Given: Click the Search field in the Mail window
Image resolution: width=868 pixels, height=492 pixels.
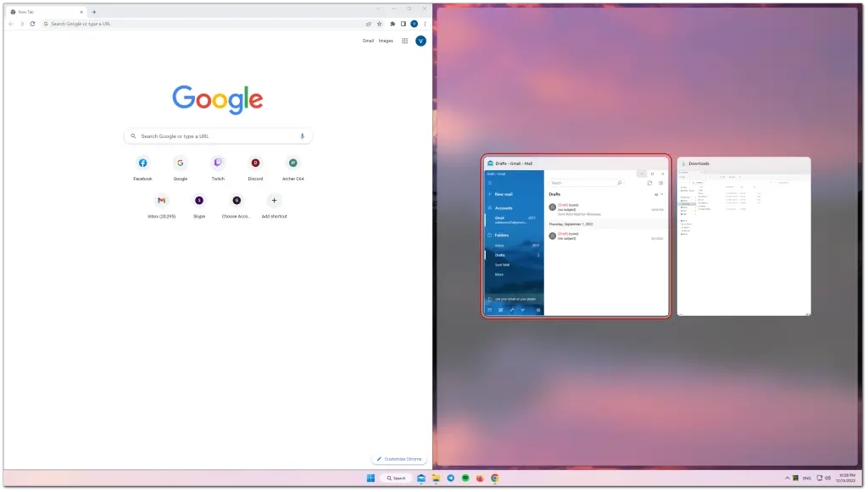Looking at the screenshot, I should coord(586,183).
